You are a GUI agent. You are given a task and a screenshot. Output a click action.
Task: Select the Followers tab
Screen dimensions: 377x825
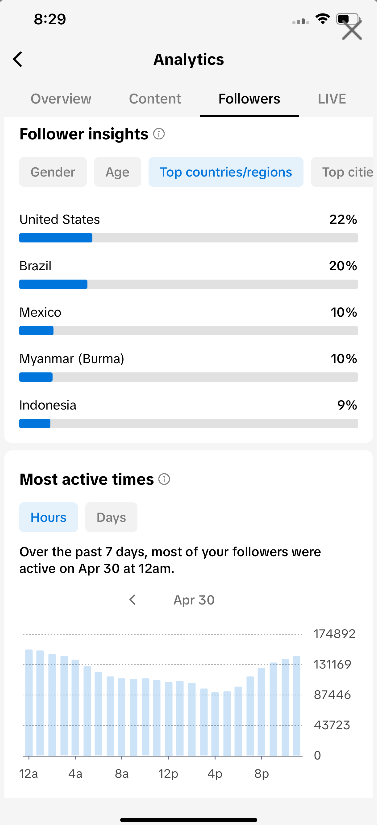pos(249,99)
